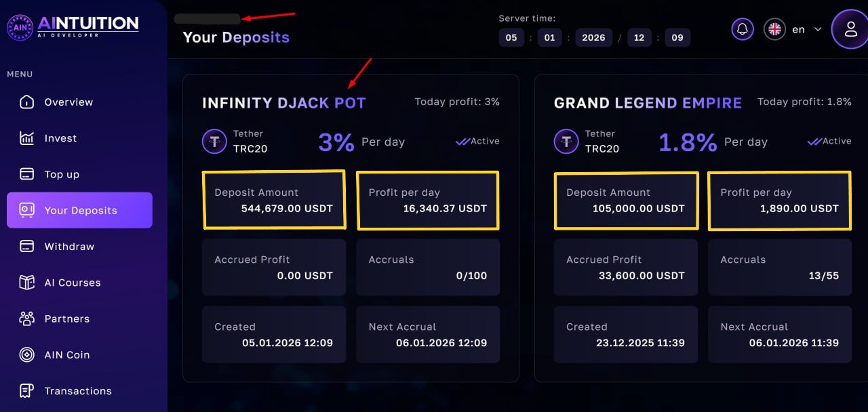Click the AINTUITION logo icon
This screenshot has height=412, width=868.
coord(20,28)
